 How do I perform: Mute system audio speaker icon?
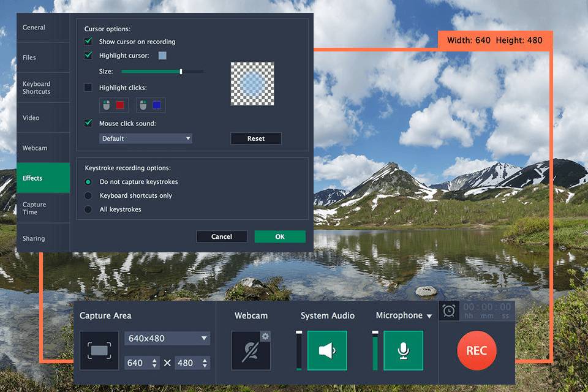point(327,350)
